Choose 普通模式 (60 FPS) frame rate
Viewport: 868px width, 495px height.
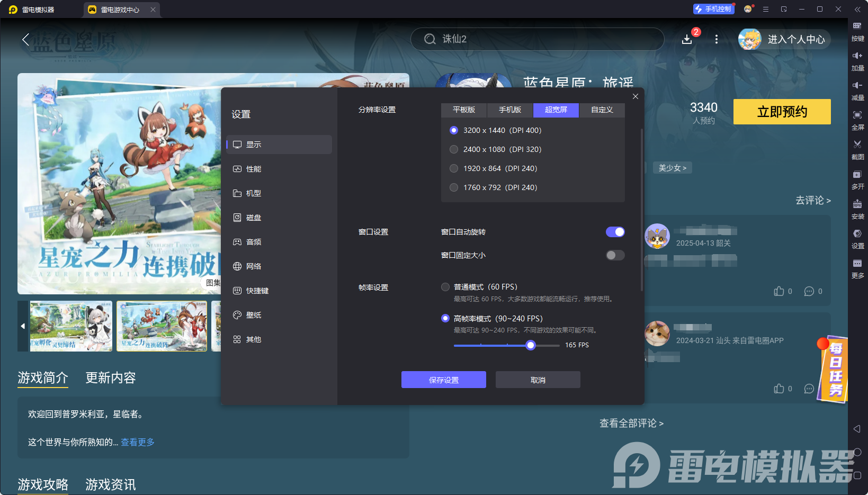pyautogui.click(x=445, y=287)
